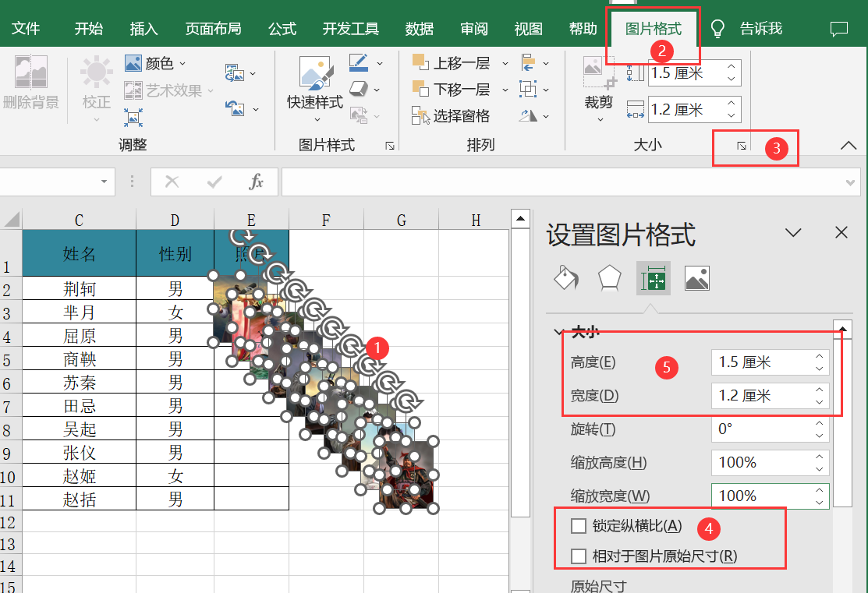This screenshot has height=593, width=868.
Task: Click the Rotate objects icon
Action: tap(528, 115)
